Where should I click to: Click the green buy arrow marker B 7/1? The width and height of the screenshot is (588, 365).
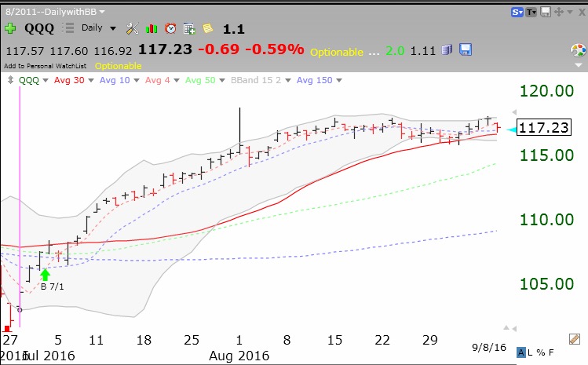45,275
